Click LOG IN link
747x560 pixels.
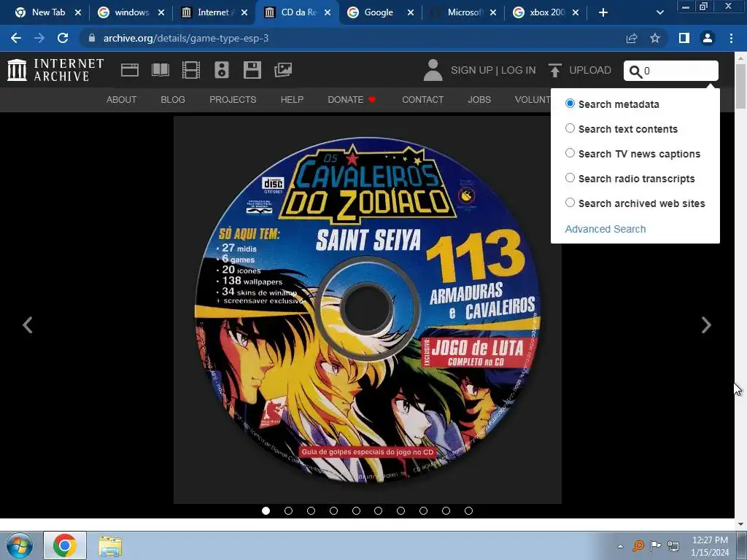(519, 70)
